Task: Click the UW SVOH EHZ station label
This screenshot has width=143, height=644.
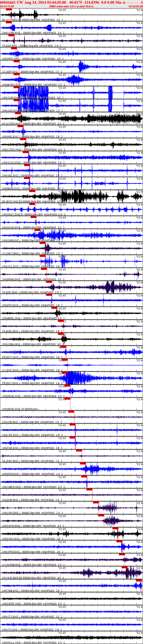Action: [x=33, y=228]
